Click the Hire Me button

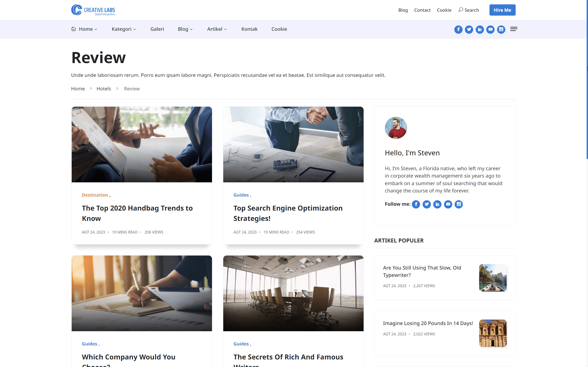502,10
